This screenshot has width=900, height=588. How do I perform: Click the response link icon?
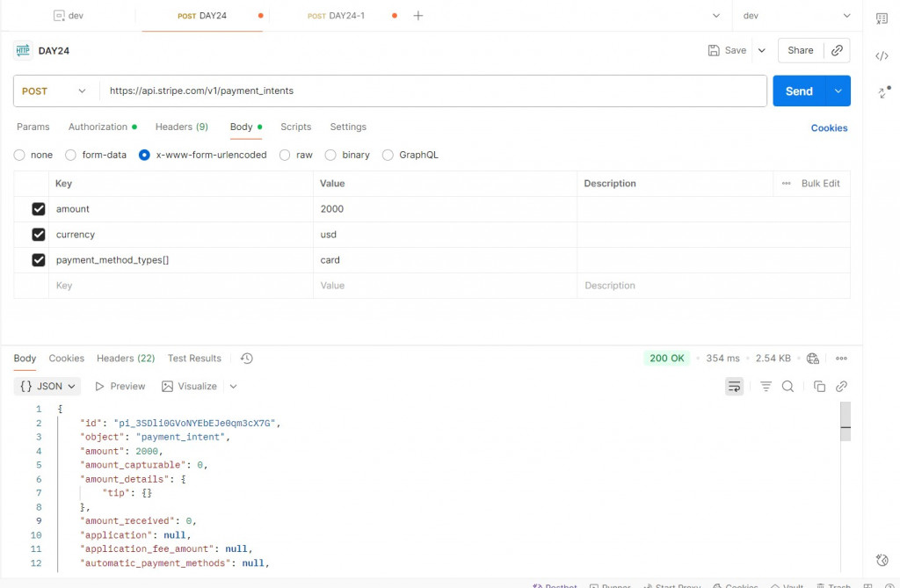(841, 387)
